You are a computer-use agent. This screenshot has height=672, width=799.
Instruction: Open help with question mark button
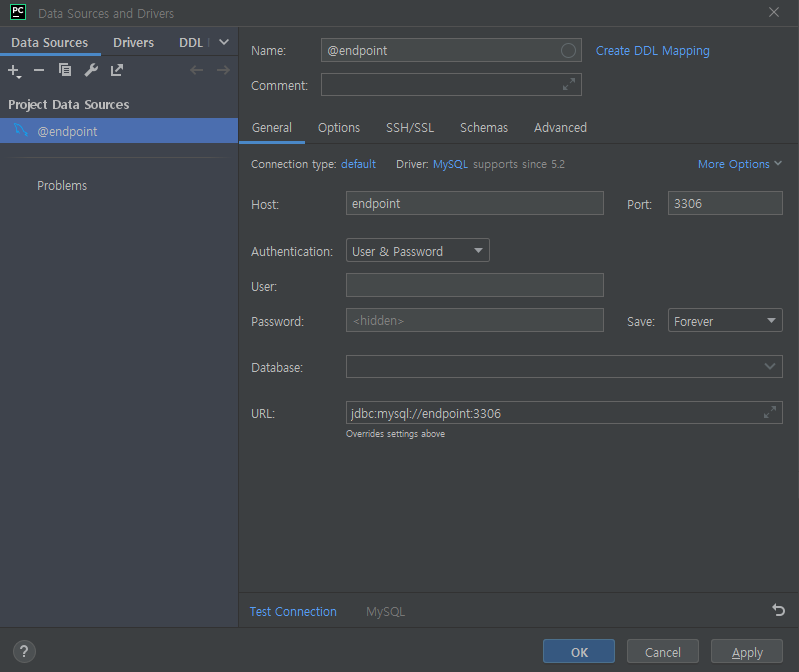pyautogui.click(x=24, y=652)
